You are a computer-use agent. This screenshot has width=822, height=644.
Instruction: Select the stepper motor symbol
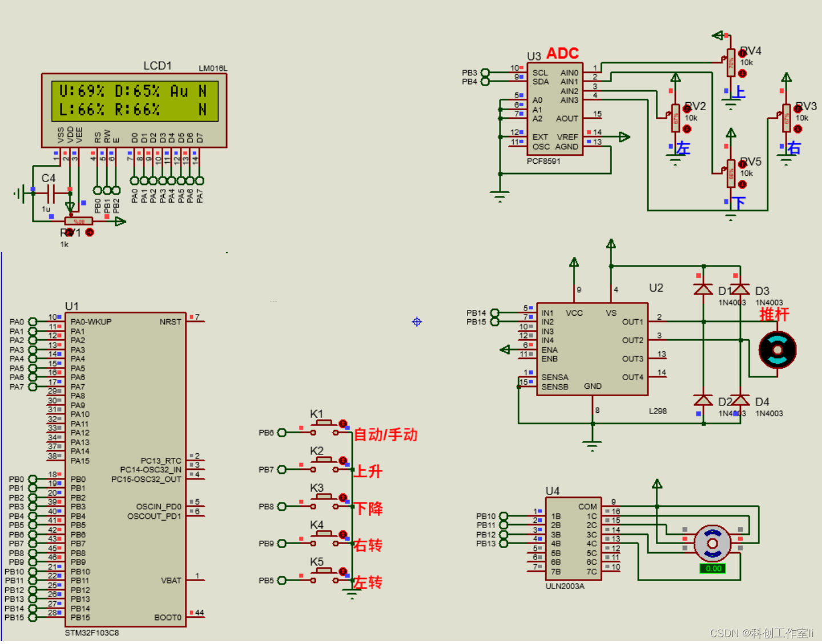click(x=712, y=543)
